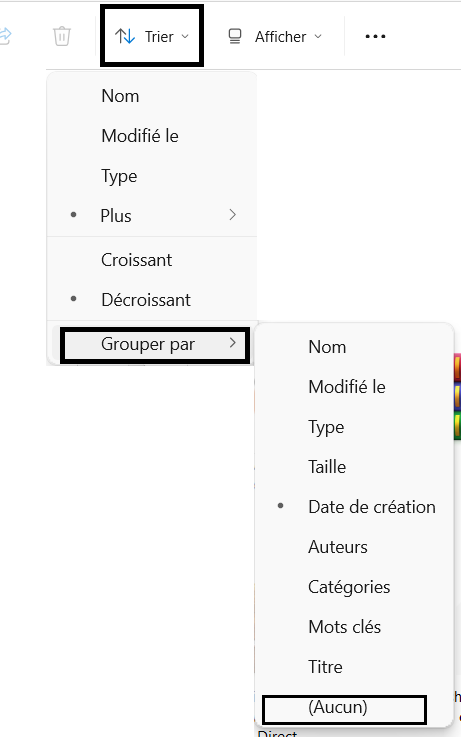Select Croissant sort order
Image resolution: width=461 pixels, height=737 pixels.
pyautogui.click(x=152, y=260)
